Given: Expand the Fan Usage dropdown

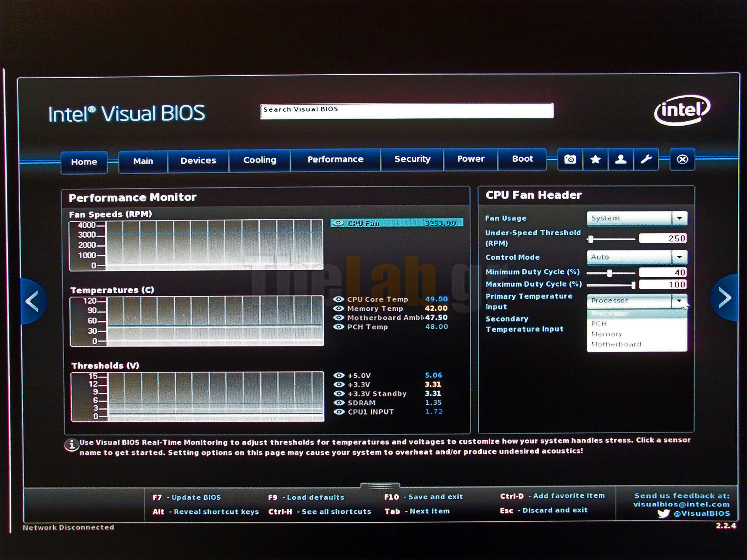Looking at the screenshot, I should [x=679, y=218].
